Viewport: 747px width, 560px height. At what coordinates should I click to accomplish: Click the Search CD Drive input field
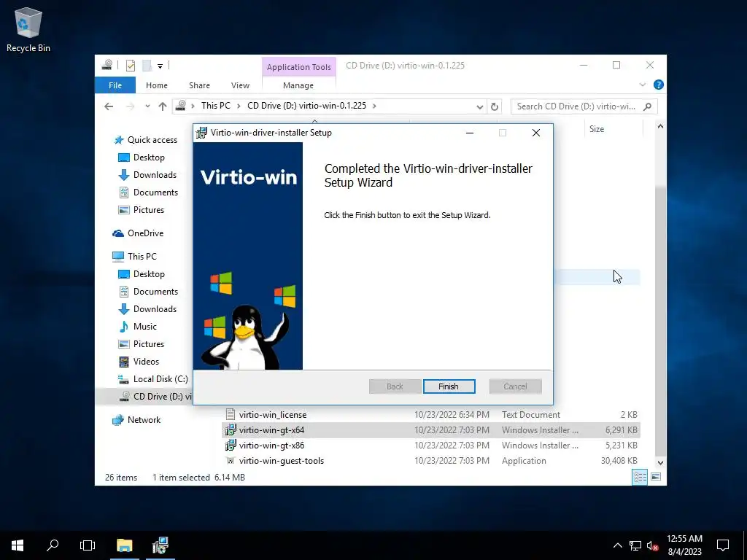click(576, 106)
